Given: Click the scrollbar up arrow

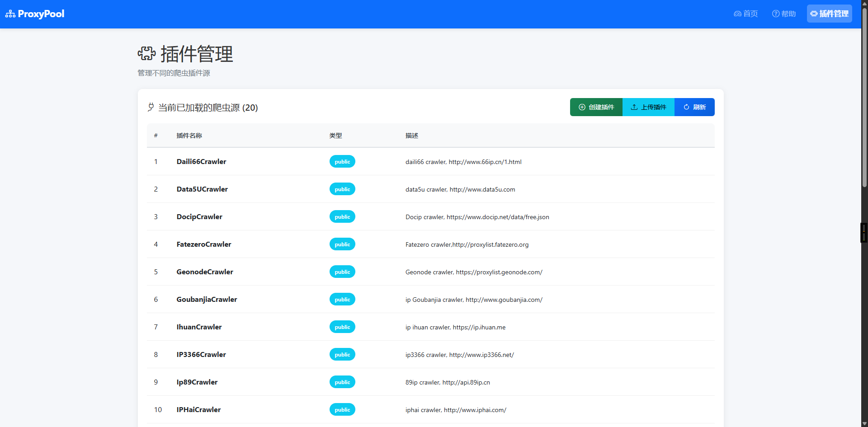Looking at the screenshot, I should point(864,3).
